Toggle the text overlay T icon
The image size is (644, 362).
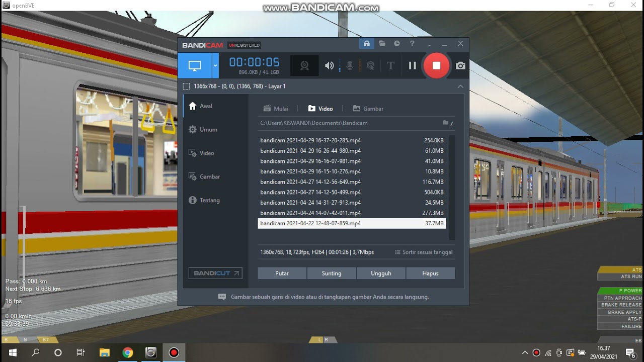[x=390, y=66]
